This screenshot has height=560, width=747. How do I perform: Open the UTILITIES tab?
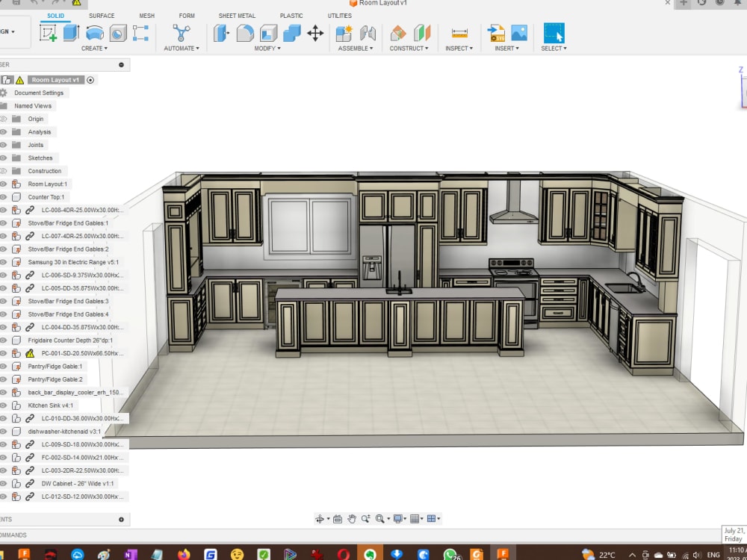point(339,15)
